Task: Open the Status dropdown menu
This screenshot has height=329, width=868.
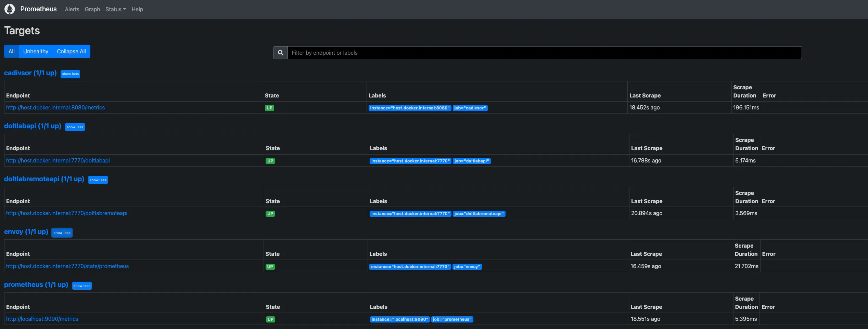Action: (x=115, y=9)
